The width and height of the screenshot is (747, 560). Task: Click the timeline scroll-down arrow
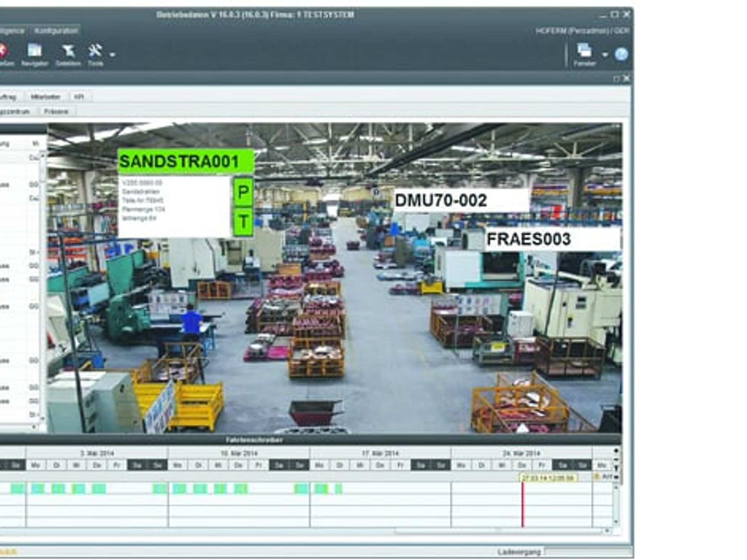pos(616,523)
